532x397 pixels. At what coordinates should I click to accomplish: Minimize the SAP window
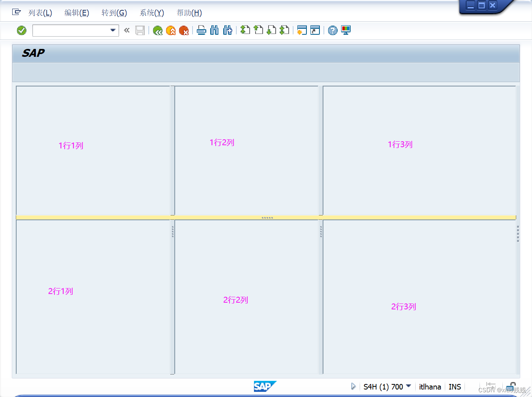point(470,5)
